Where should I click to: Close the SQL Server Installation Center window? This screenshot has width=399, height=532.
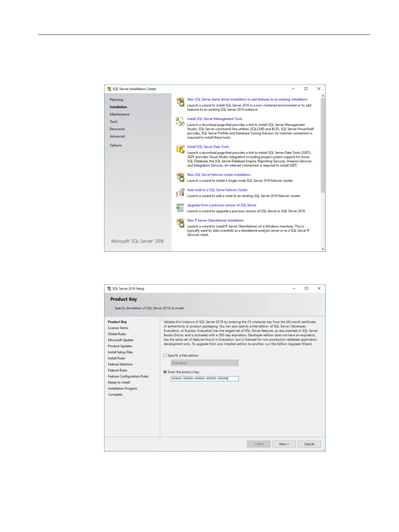319,89
